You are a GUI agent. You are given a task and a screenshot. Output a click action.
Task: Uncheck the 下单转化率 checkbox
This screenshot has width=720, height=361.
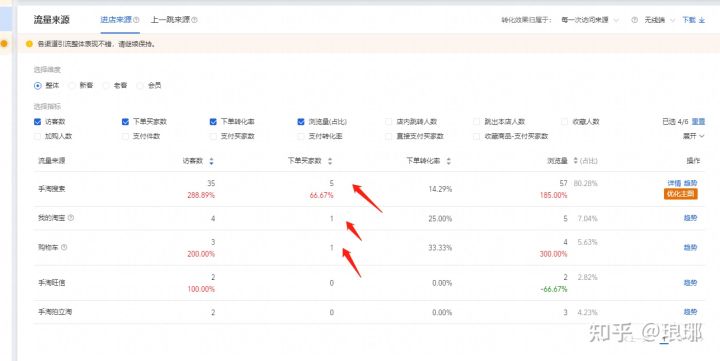(x=213, y=122)
